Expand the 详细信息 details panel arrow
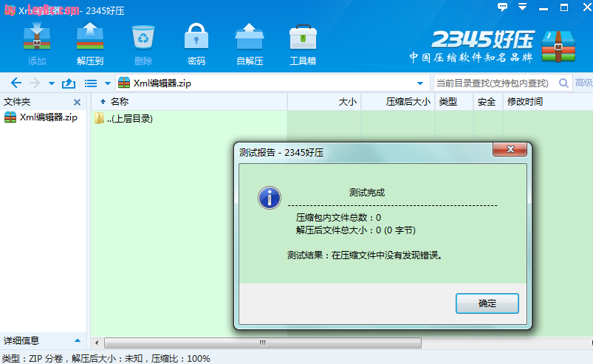This screenshot has height=364, width=593. (77, 340)
